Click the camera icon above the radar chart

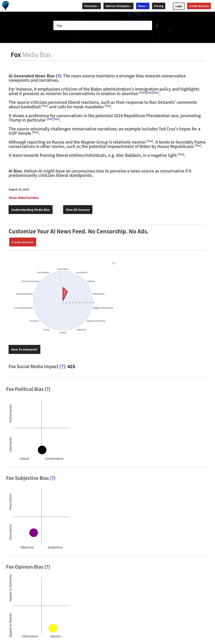click(x=114, y=263)
